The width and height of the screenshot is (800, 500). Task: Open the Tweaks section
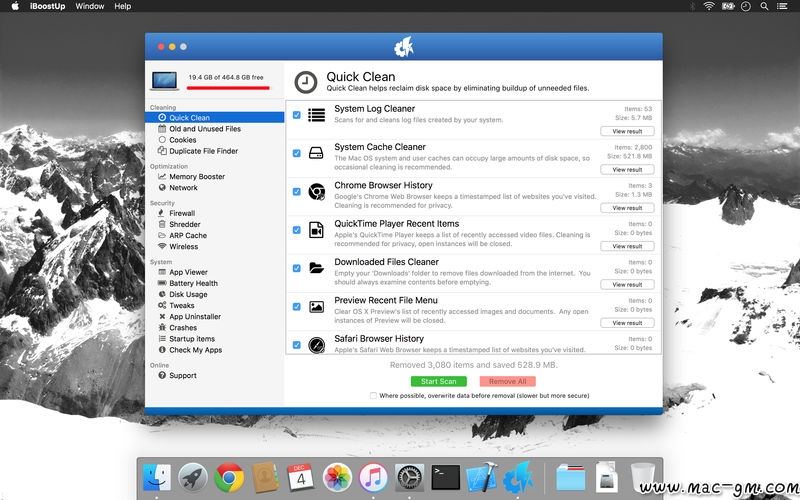tap(176, 306)
